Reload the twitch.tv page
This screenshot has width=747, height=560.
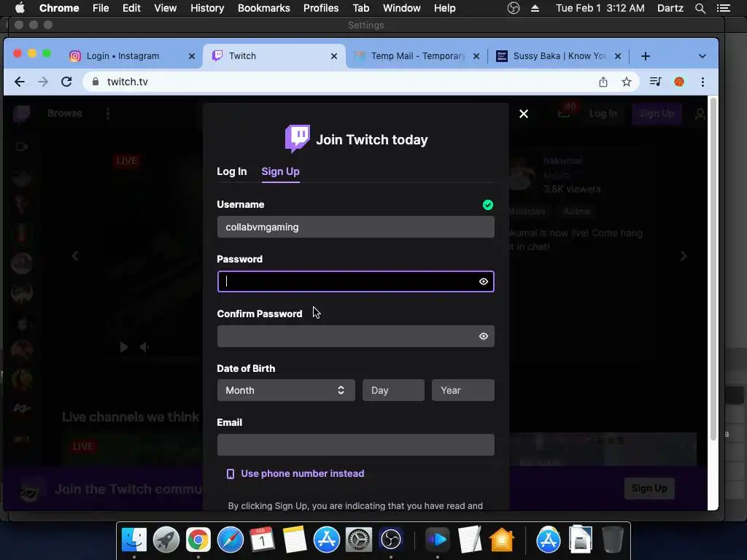pos(66,82)
